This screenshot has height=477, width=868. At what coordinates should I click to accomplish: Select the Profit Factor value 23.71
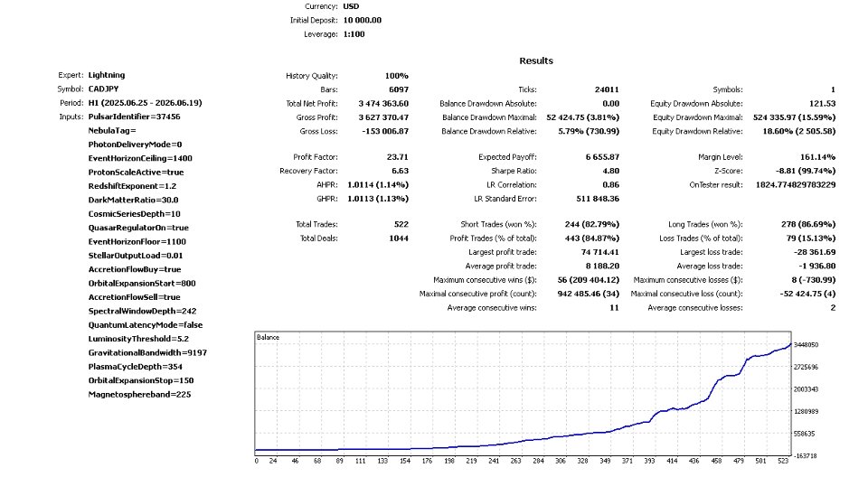[398, 157]
